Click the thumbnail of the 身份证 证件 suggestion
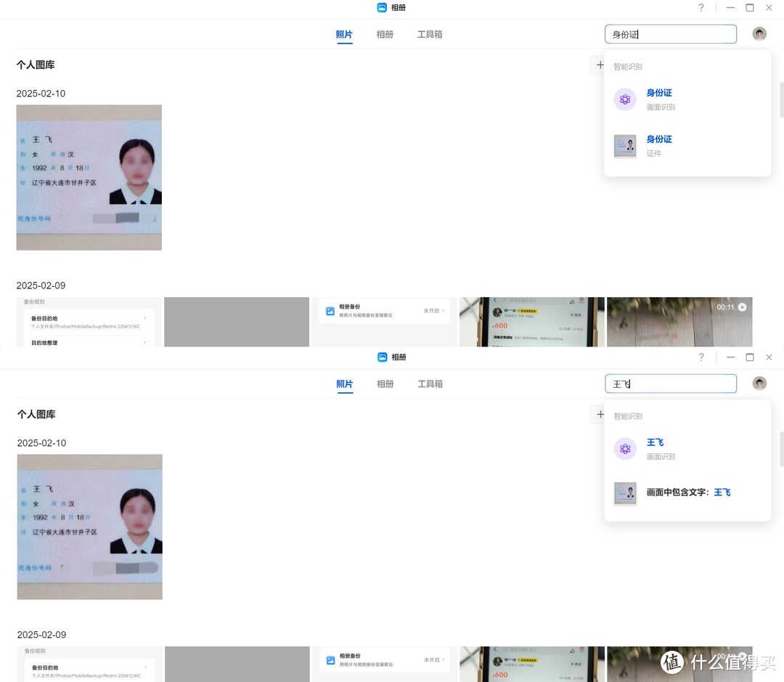The height and width of the screenshot is (682, 784). [x=625, y=145]
